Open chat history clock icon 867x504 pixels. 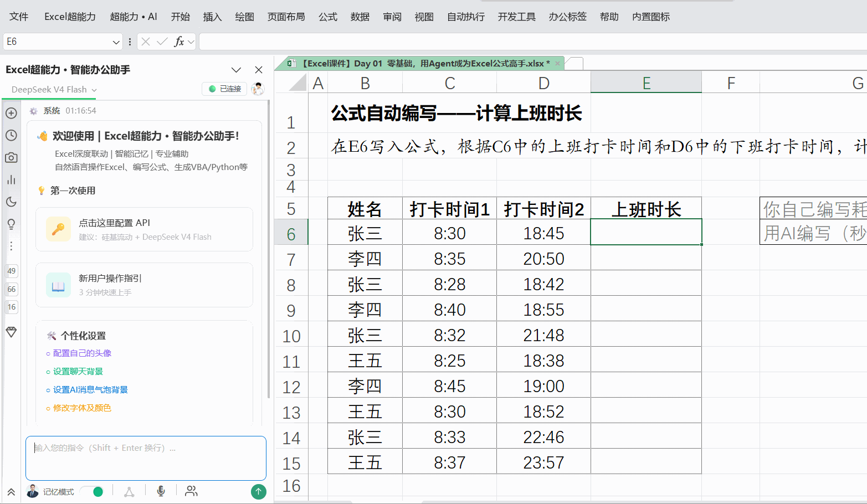tap(11, 135)
